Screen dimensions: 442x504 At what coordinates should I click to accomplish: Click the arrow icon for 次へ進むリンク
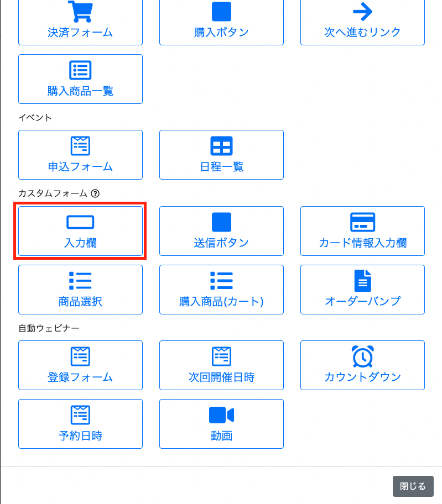coord(362,11)
